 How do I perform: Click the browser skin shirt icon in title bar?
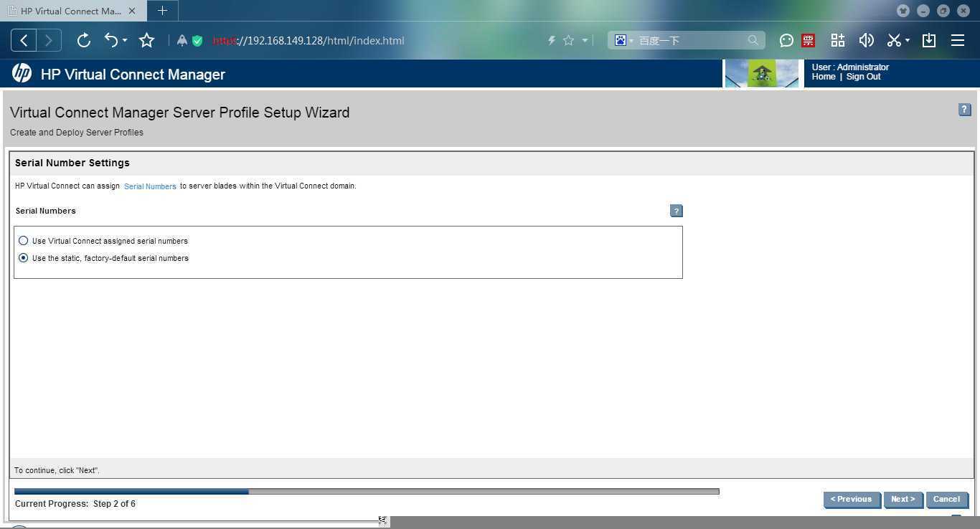coord(903,11)
